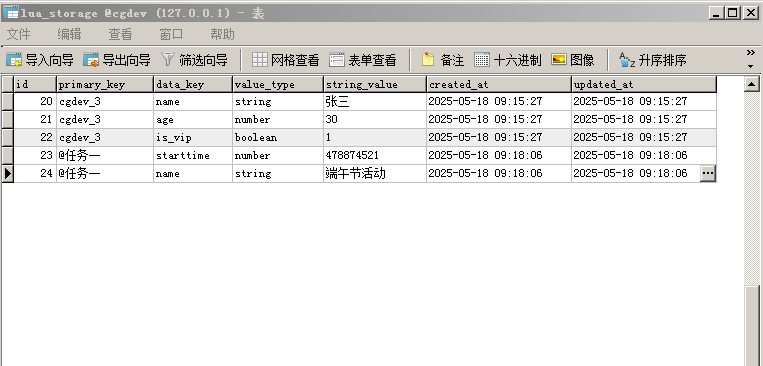Click the primary_key column header
The image size is (763, 366).
point(105,84)
